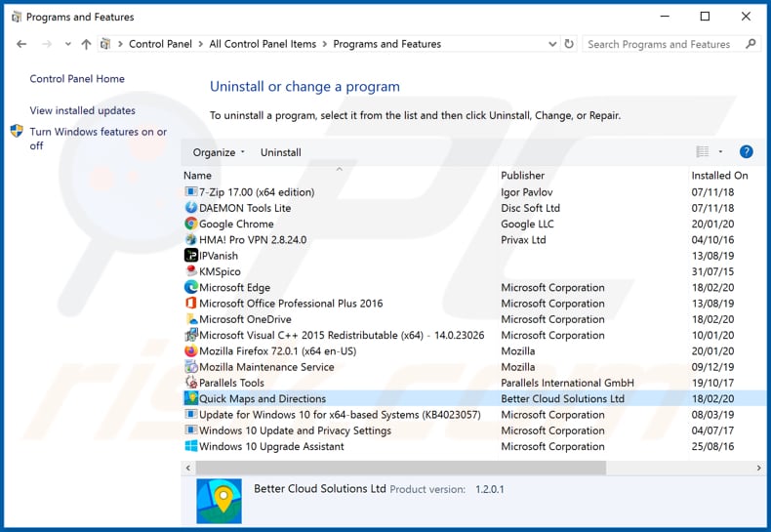Click the KMSpico red icon
The image size is (771, 532).
click(x=190, y=271)
